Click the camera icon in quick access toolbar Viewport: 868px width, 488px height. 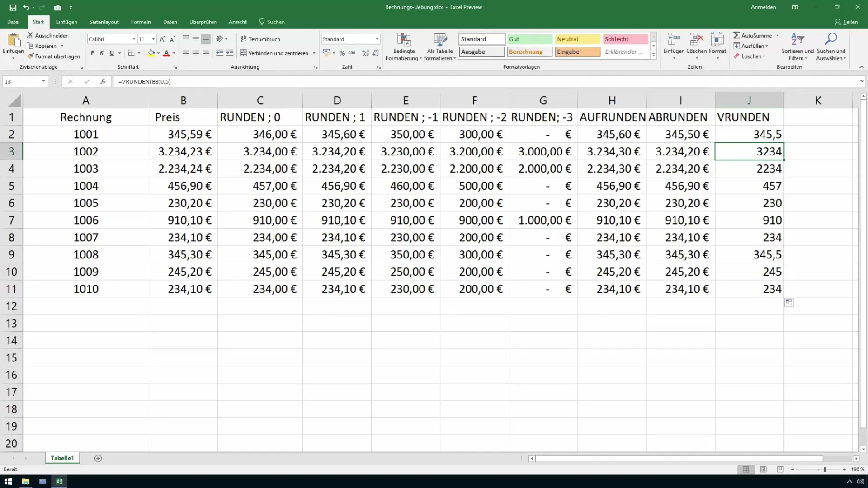pos(58,8)
